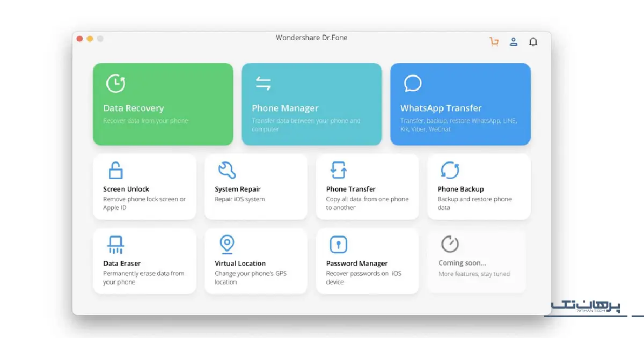Click the System Repair wrench icon

click(x=226, y=170)
